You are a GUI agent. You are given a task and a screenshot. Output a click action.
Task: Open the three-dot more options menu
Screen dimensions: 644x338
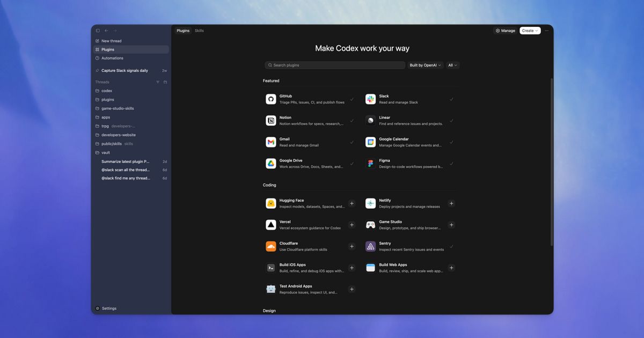tap(547, 31)
